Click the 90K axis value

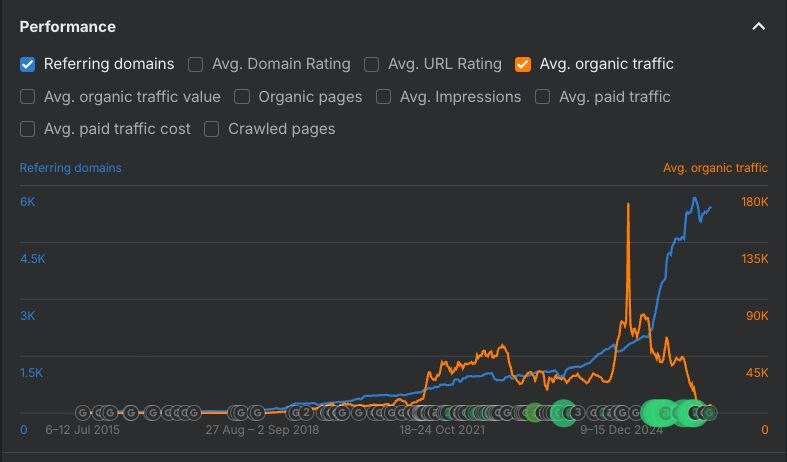757,316
